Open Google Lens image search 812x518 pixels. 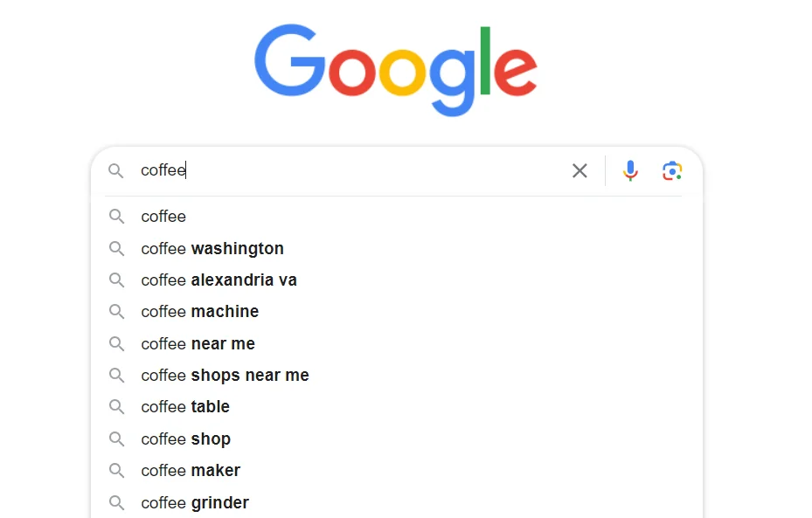(x=671, y=170)
